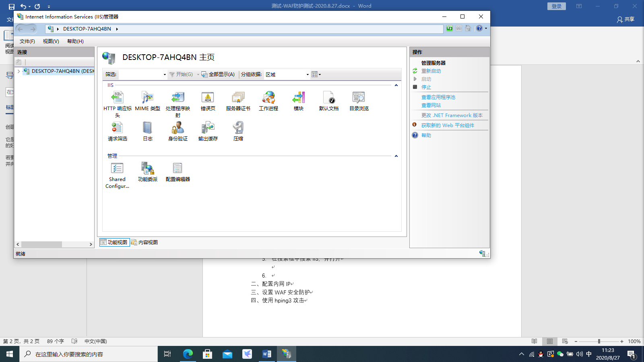The height and width of the screenshot is (362, 644).
Task: Click the Word 共享 button
Action: point(626,19)
